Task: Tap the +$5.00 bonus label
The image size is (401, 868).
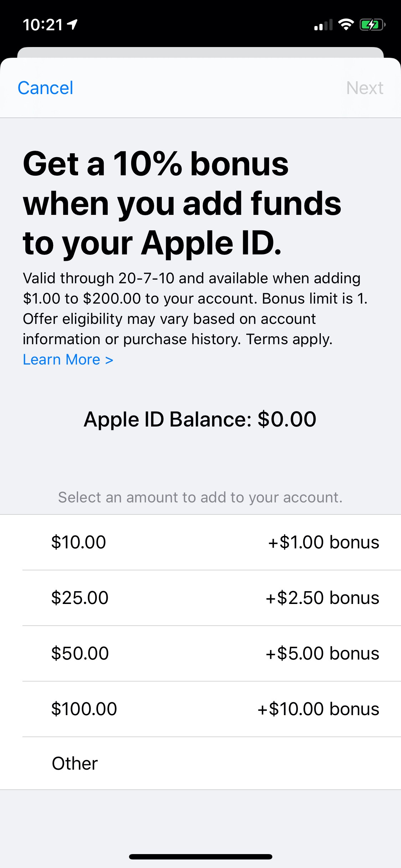Action: [322, 653]
